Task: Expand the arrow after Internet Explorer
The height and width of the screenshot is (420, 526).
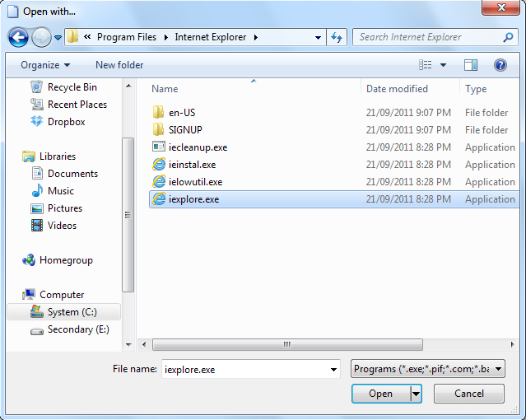Action: (x=256, y=38)
